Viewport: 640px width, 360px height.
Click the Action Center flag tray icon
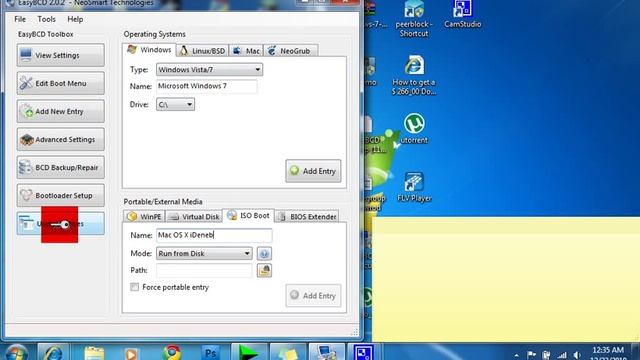531,355
